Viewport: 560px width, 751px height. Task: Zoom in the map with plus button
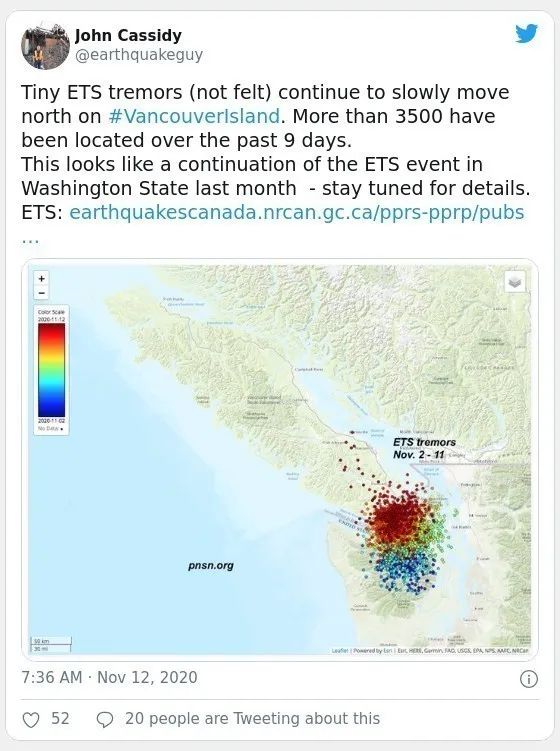42,279
